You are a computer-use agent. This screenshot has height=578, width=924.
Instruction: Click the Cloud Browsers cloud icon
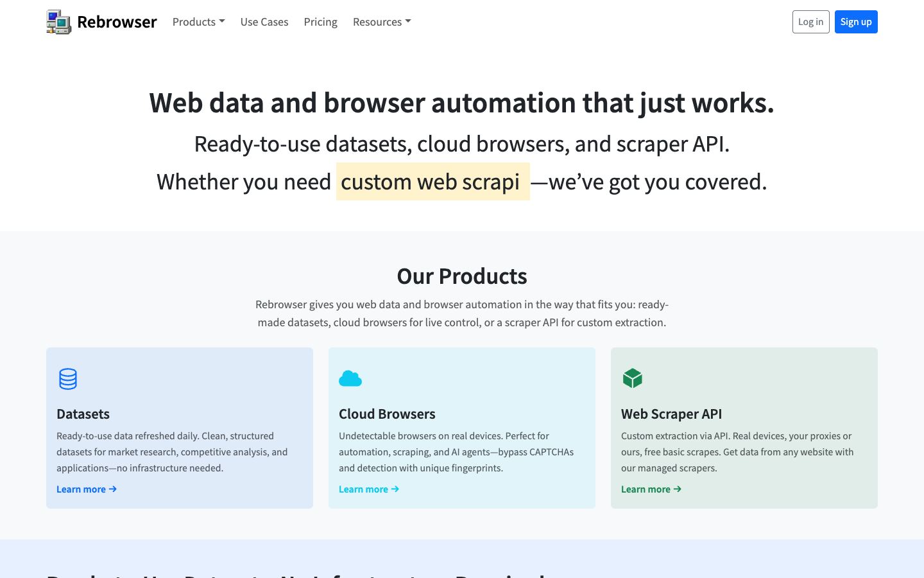tap(350, 379)
